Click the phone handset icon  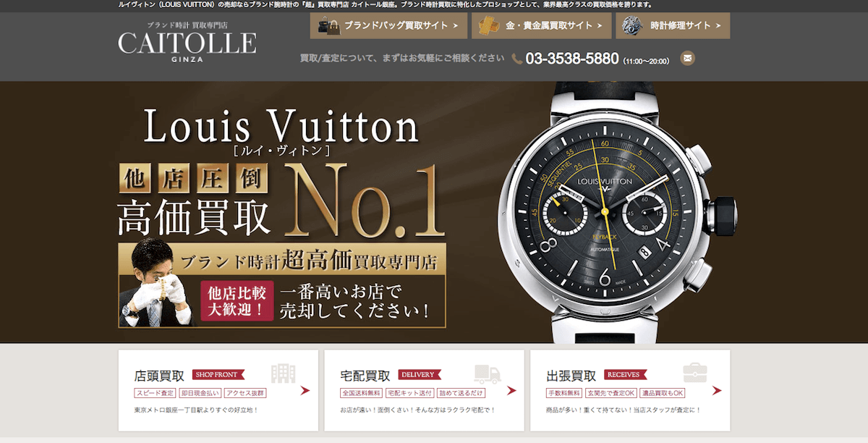[x=517, y=59]
